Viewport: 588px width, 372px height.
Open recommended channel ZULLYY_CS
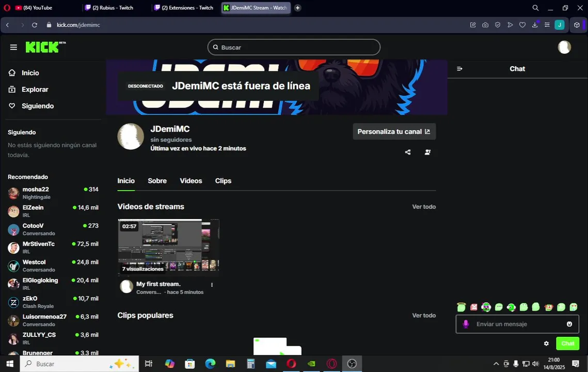click(x=53, y=338)
